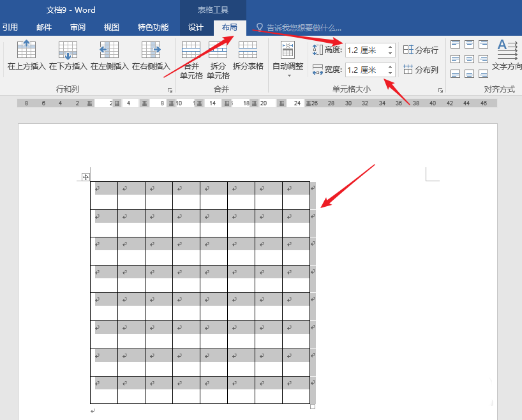Click the column width icon beside 宽度
The width and height of the screenshot is (522, 420).
pyautogui.click(x=318, y=70)
